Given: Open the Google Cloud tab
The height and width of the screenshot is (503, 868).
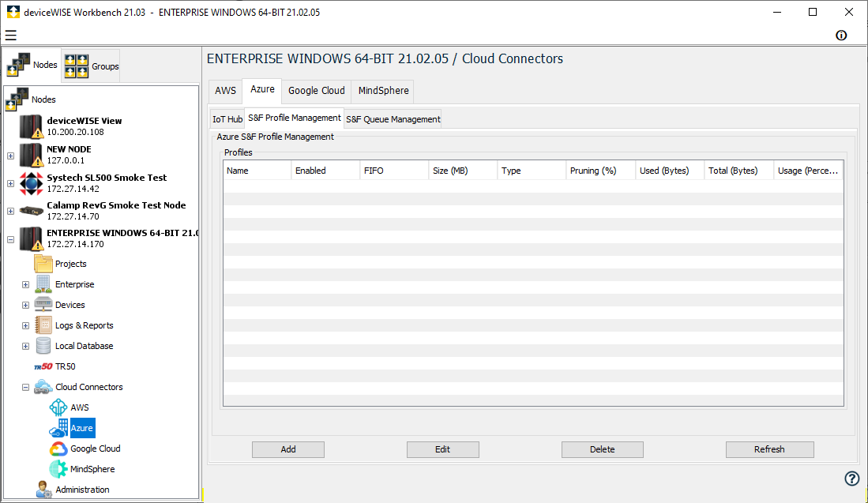Looking at the screenshot, I should pos(317,91).
